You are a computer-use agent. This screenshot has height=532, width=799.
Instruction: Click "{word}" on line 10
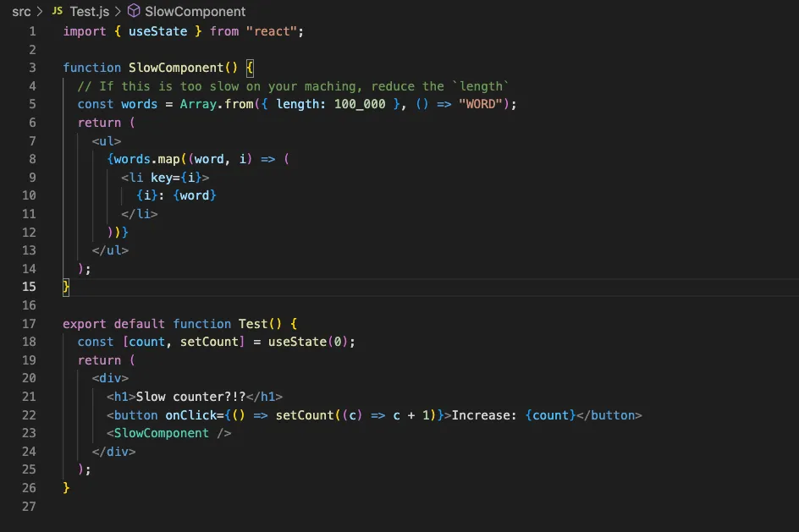pos(195,195)
